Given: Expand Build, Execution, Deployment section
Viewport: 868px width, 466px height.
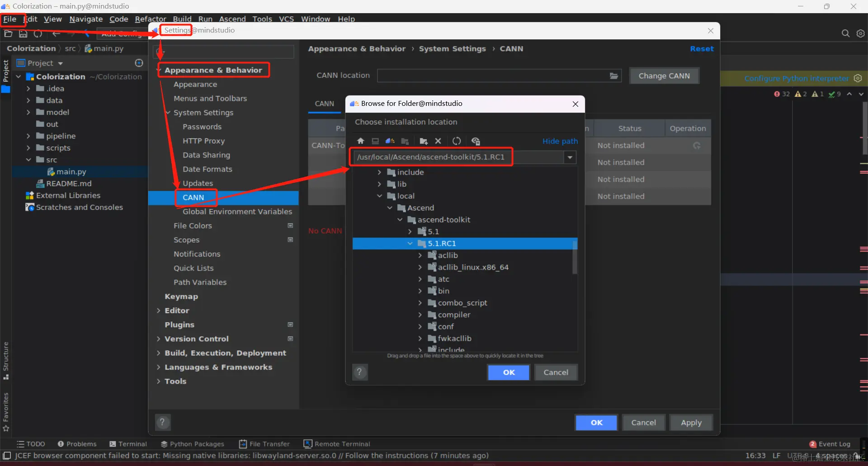Looking at the screenshot, I should click(x=159, y=353).
